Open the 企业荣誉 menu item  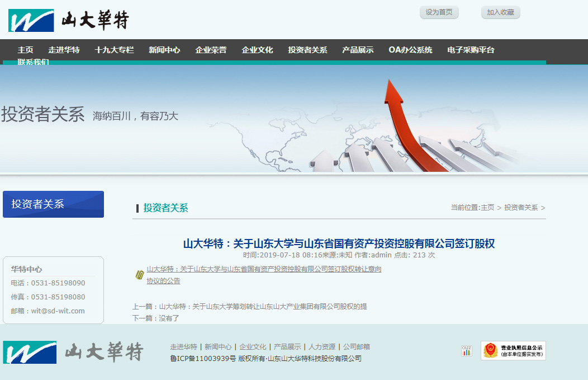click(211, 50)
